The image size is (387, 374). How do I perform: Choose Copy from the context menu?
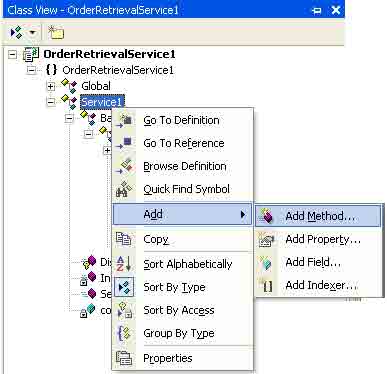tap(183, 239)
